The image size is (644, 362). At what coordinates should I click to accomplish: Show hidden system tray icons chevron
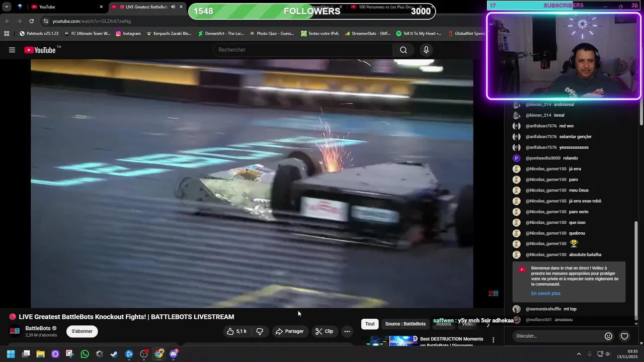coord(579,354)
